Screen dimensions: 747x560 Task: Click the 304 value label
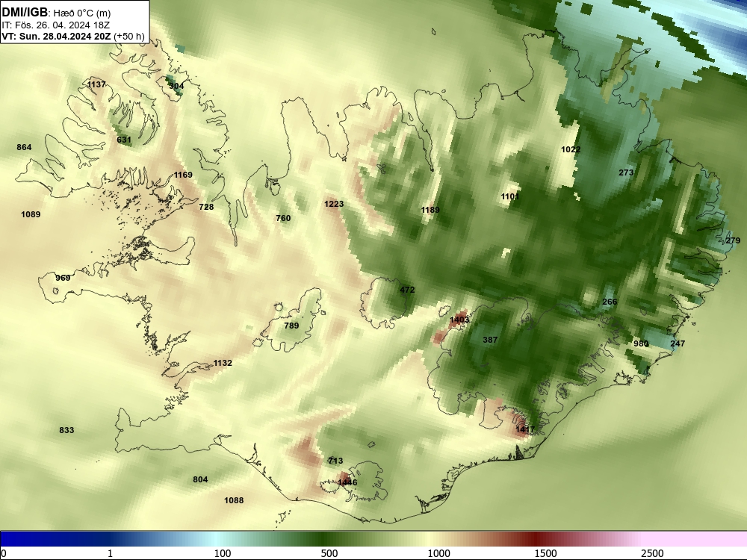176,86
